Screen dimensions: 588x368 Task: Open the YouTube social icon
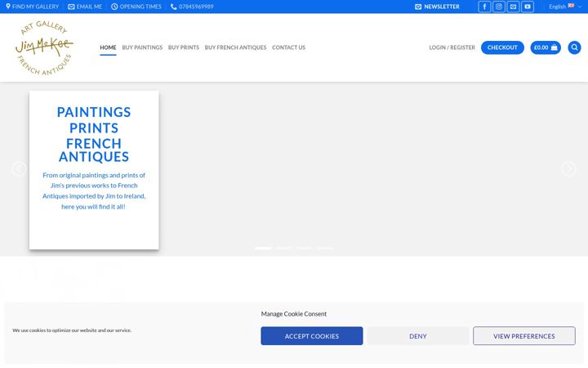(528, 7)
